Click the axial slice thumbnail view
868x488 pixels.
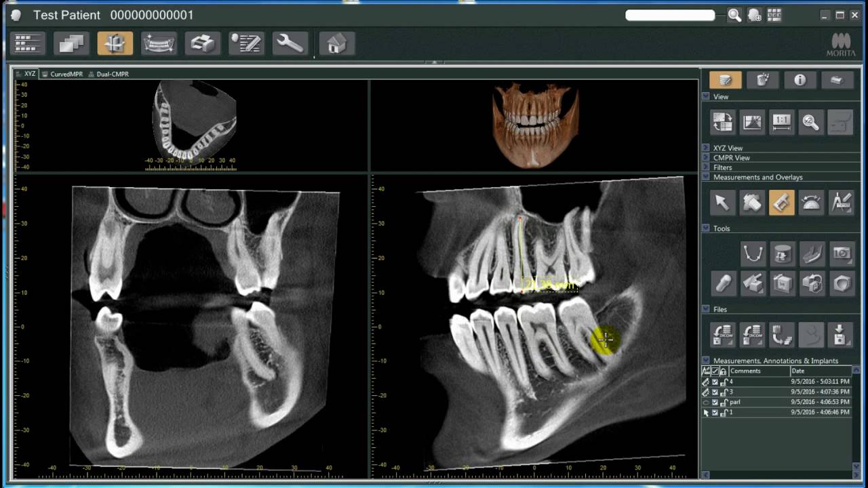coord(194,121)
